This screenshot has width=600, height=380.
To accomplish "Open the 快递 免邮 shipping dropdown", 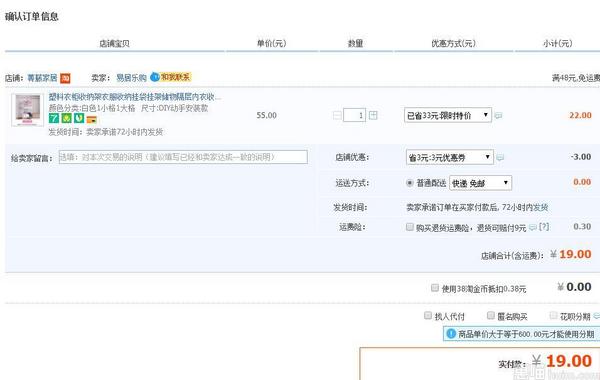I will (480, 183).
